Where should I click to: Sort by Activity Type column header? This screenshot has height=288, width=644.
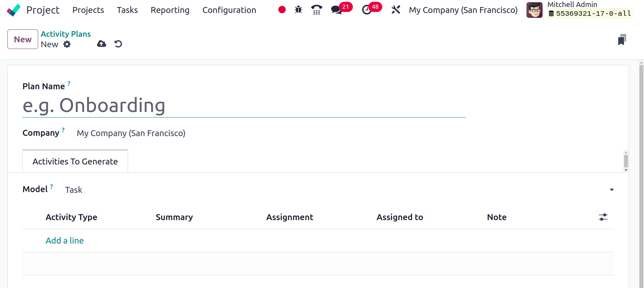[71, 217]
